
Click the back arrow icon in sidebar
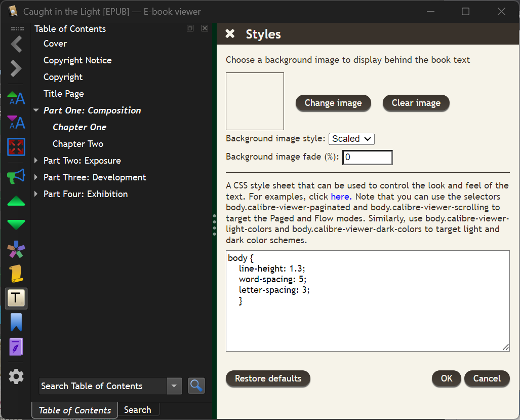16,44
